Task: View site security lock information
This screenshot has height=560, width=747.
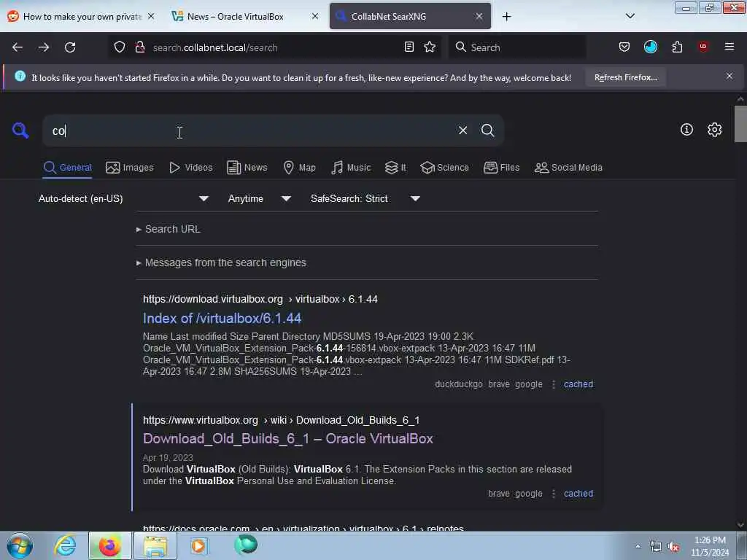Action: (x=139, y=47)
